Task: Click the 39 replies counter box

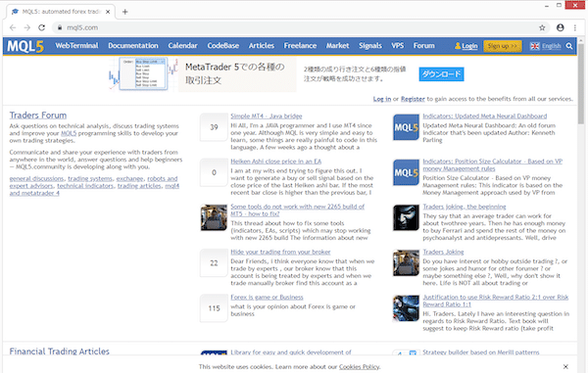Action: click(x=214, y=127)
